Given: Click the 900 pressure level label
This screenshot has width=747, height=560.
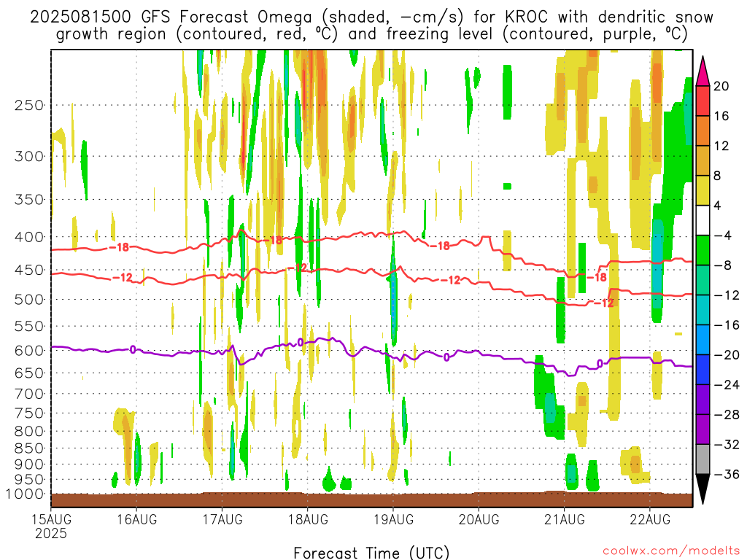Looking at the screenshot, I should coord(29,464).
